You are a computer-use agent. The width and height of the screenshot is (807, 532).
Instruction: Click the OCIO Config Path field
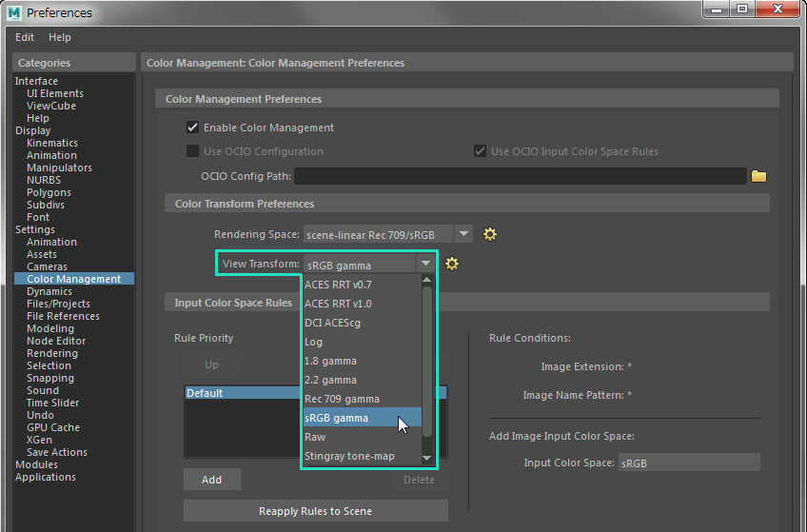[520, 176]
